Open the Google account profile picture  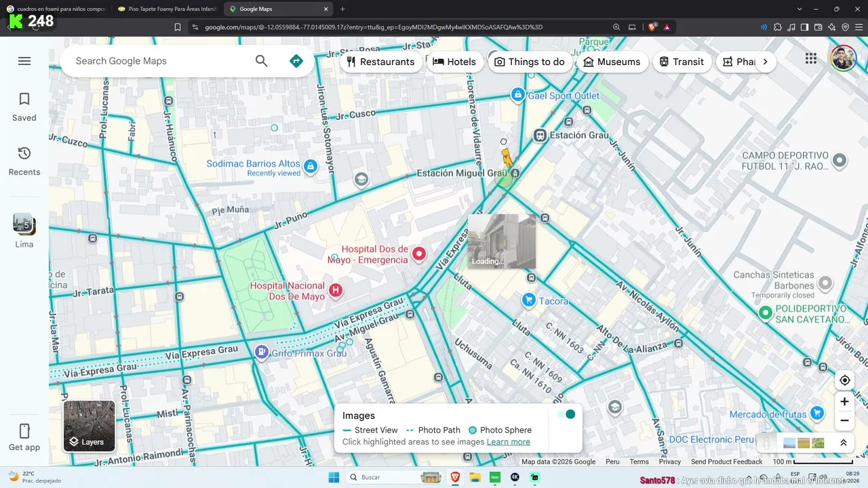click(x=843, y=58)
